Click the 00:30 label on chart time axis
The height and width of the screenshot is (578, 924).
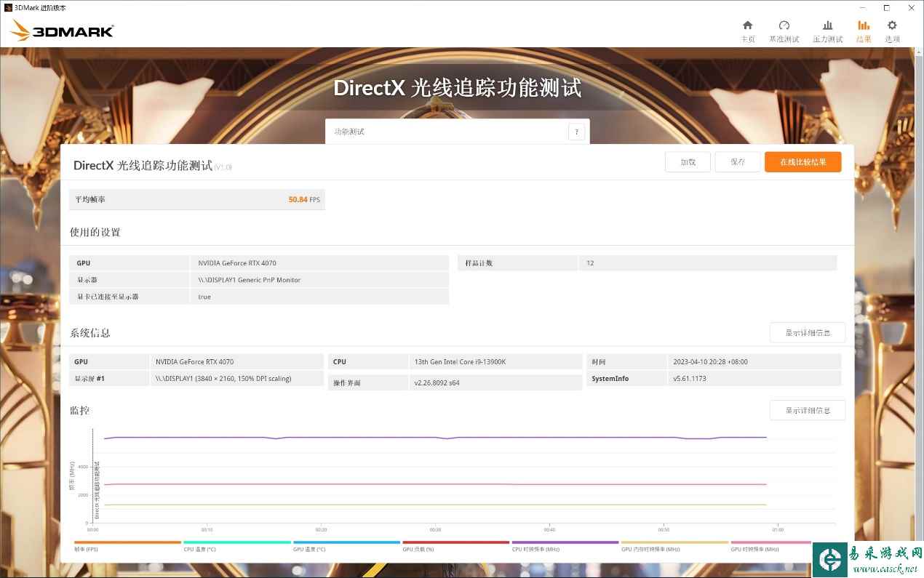[435, 530]
